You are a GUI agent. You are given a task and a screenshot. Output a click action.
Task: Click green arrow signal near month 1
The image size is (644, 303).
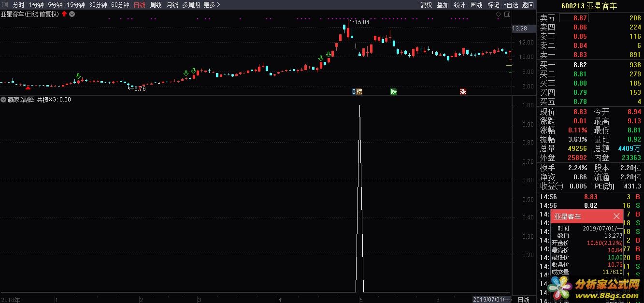point(78,76)
